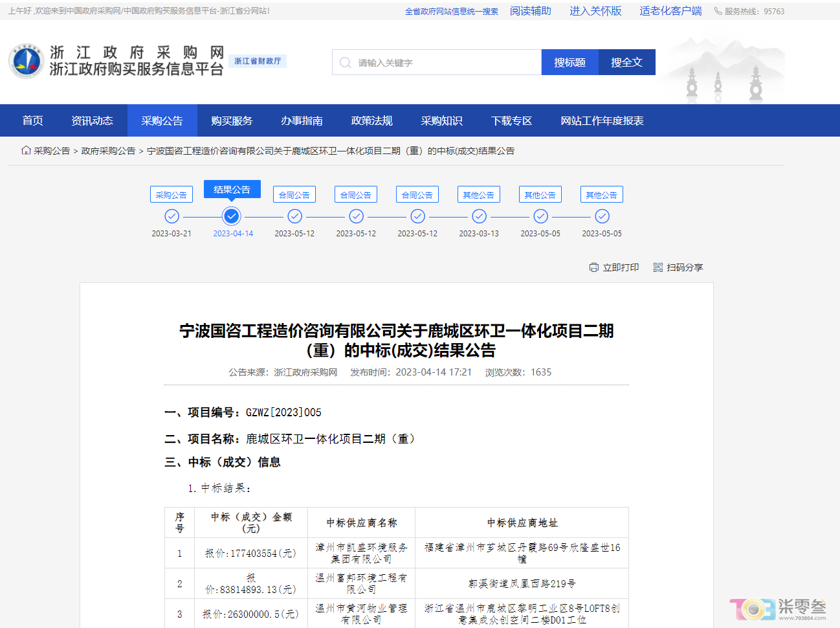Click the cell 报价:26300000.5(元)

[x=250, y=614]
